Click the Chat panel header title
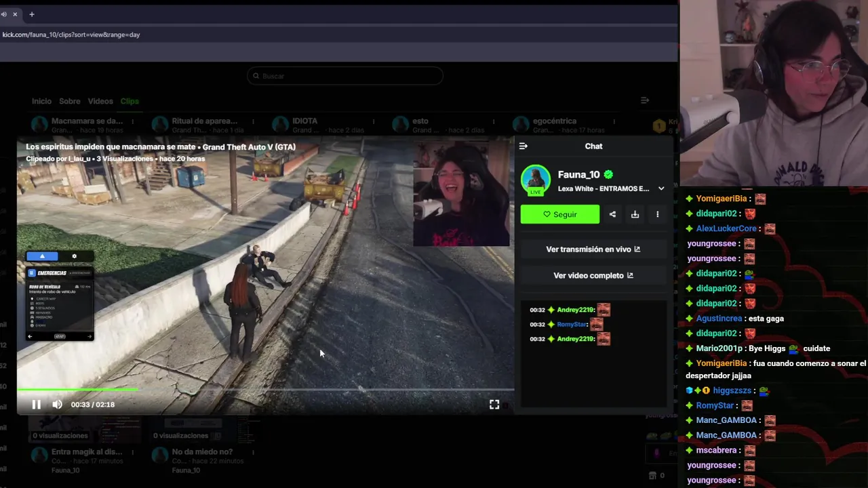Image resolution: width=868 pixels, height=488 pixels. coord(593,146)
